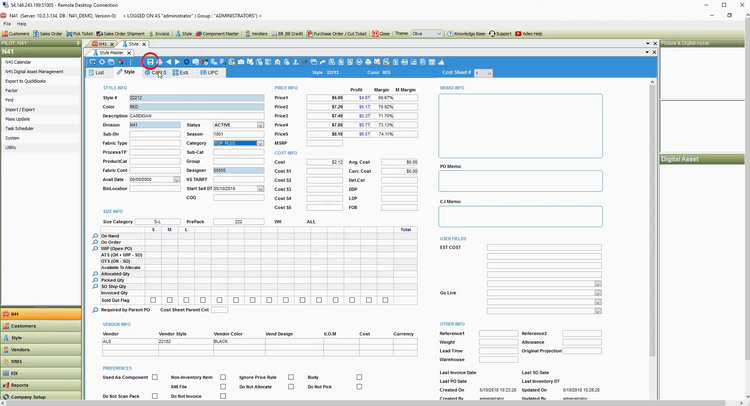Click the magnifier icon beside On Hand
Screen dimensions: 750x406
[96, 236]
